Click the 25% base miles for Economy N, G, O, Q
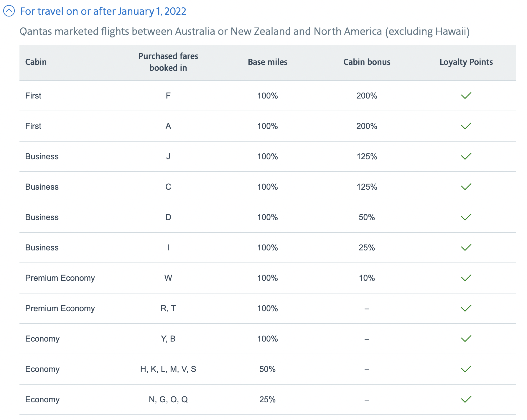Image resolution: width=527 pixels, height=420 pixels. 267,399
